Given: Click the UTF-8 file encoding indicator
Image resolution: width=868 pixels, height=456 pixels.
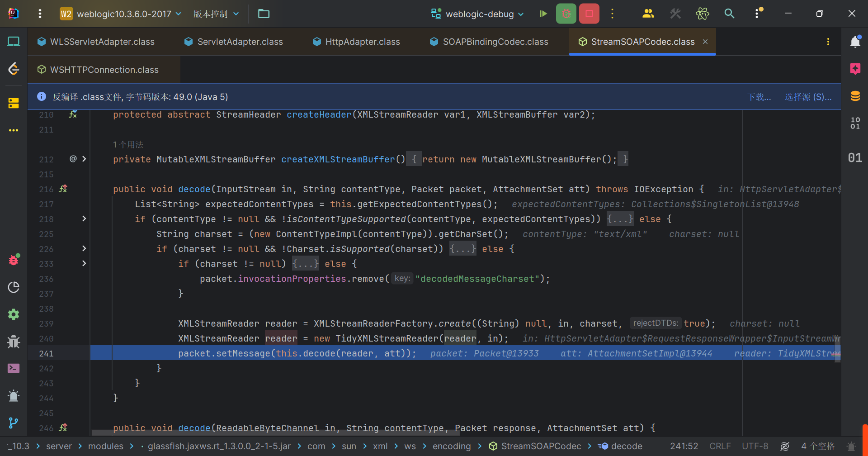Looking at the screenshot, I should (755, 446).
